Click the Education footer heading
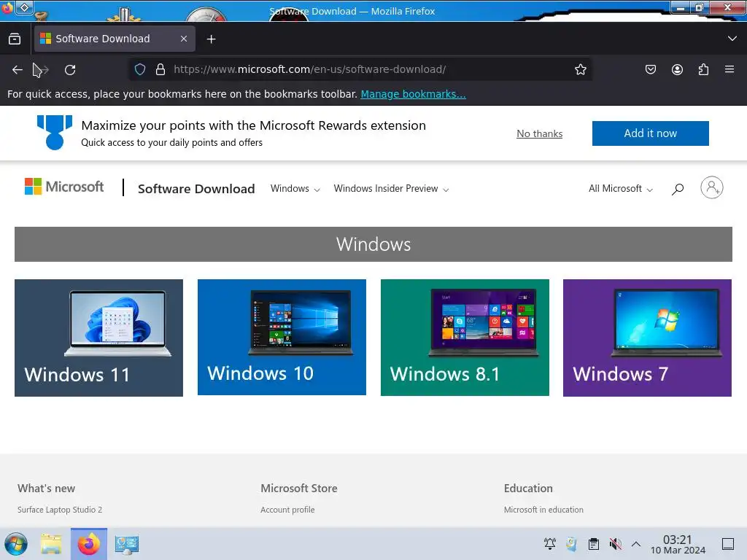Screen dimensions: 747x560 tap(528, 488)
